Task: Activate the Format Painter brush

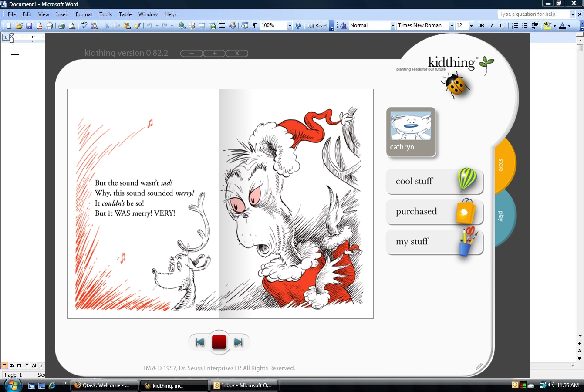Action: coord(138,26)
